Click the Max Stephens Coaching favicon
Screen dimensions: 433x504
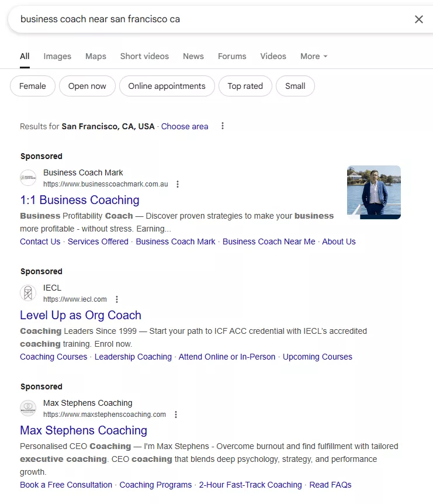click(x=27, y=408)
